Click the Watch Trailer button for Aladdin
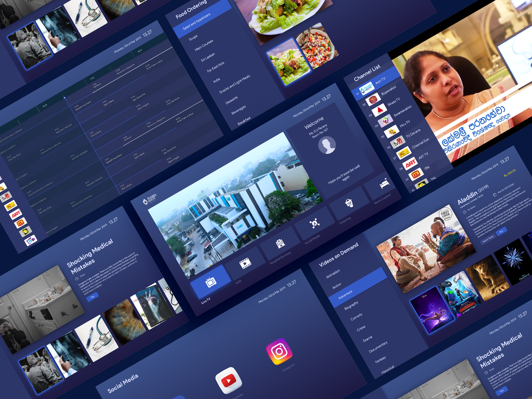The width and height of the screenshot is (532, 399). (x=488, y=239)
